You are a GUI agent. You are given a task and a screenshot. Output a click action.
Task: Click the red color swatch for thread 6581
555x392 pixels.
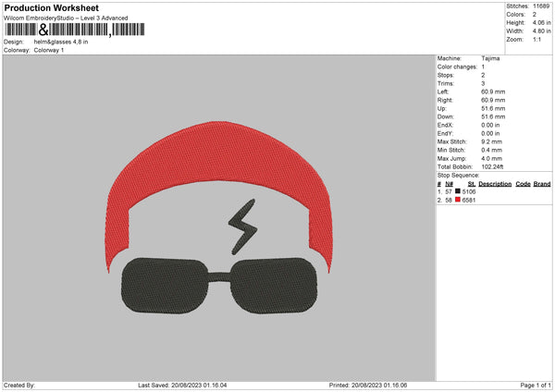coord(458,200)
